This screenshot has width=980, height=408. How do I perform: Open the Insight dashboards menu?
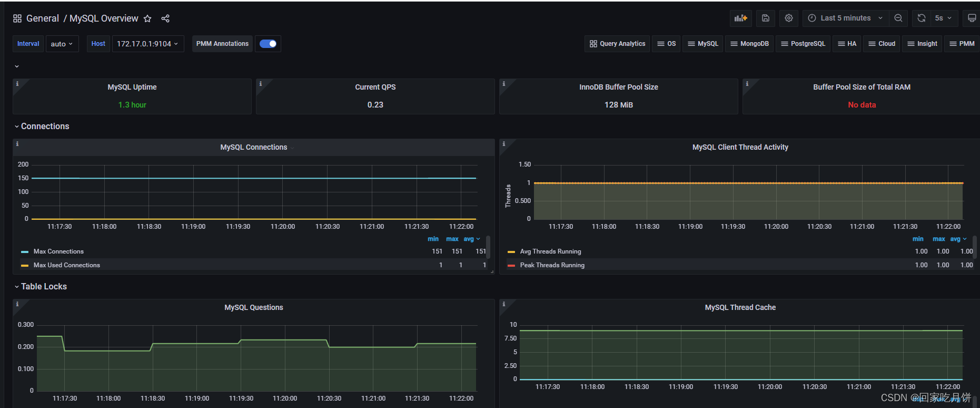[922, 44]
